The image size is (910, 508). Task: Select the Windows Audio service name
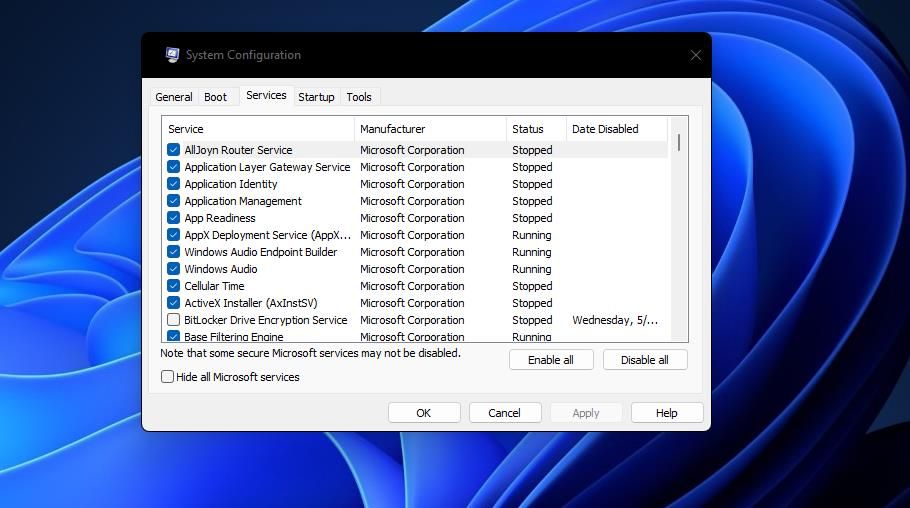click(221, 269)
